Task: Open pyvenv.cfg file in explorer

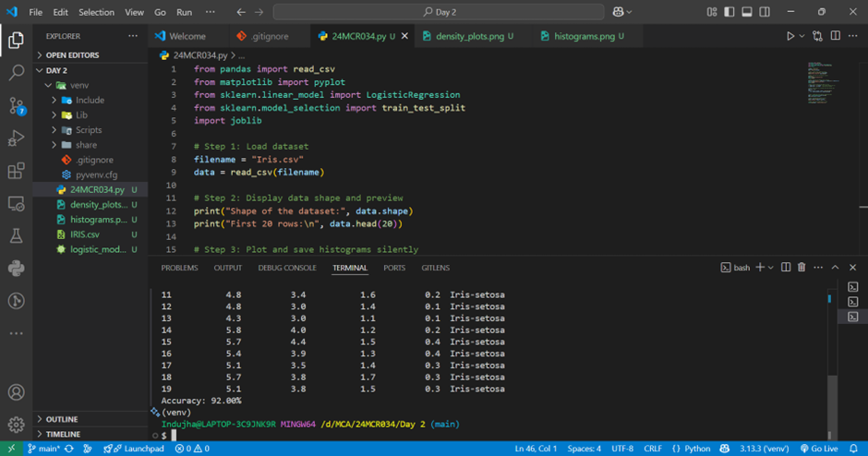Action: (96, 174)
